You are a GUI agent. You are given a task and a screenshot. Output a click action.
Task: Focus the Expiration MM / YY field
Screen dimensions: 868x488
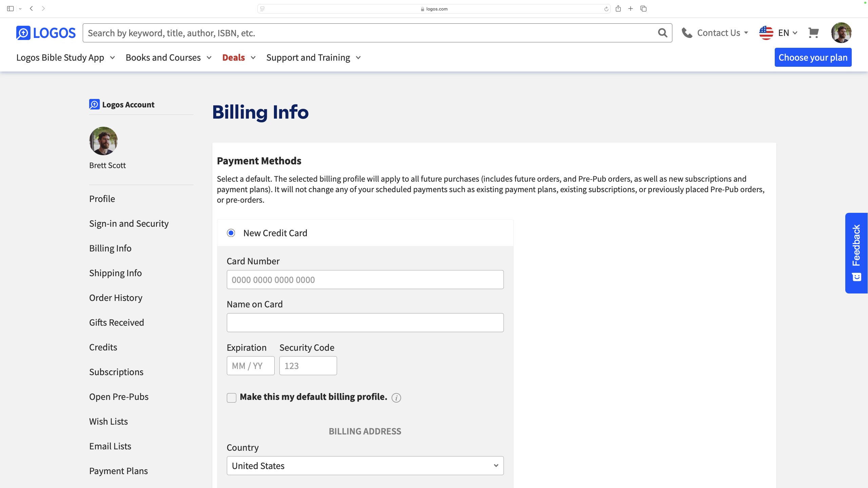pyautogui.click(x=251, y=366)
